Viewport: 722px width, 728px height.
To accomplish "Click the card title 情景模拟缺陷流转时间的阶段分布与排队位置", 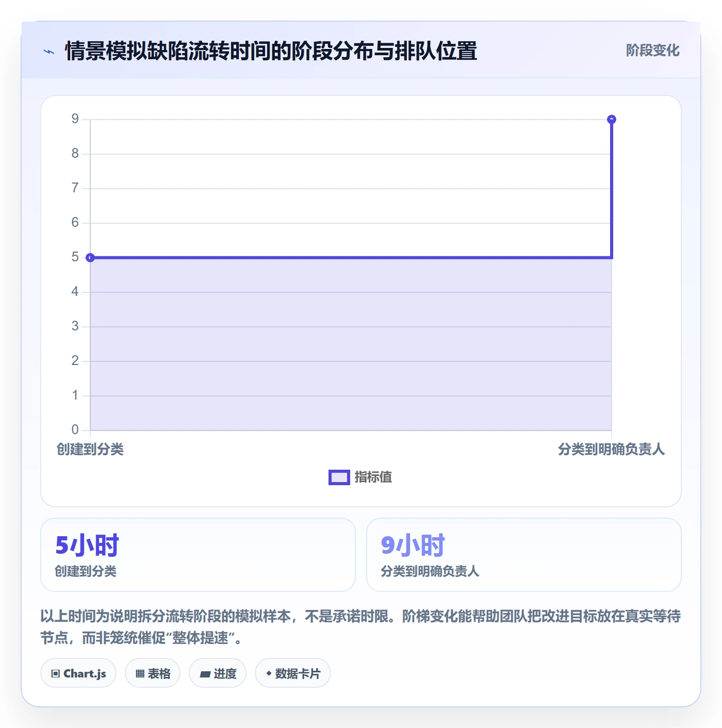I will click(271, 51).
